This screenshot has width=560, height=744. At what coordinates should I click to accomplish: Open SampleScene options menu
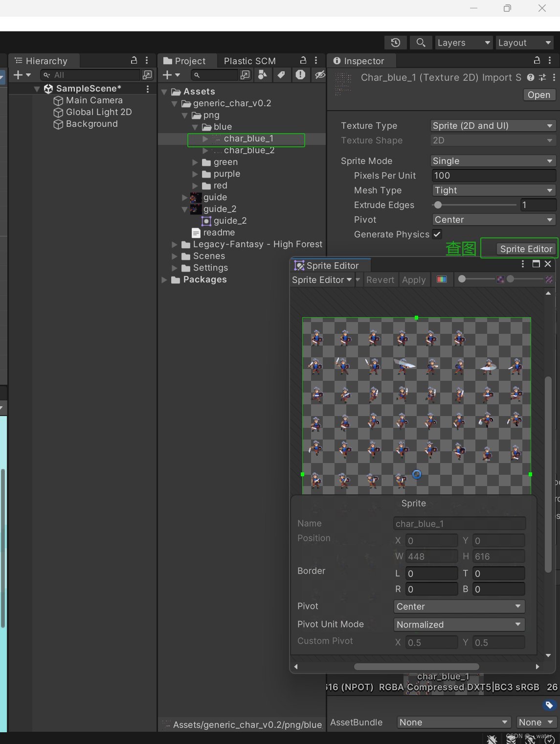click(148, 89)
